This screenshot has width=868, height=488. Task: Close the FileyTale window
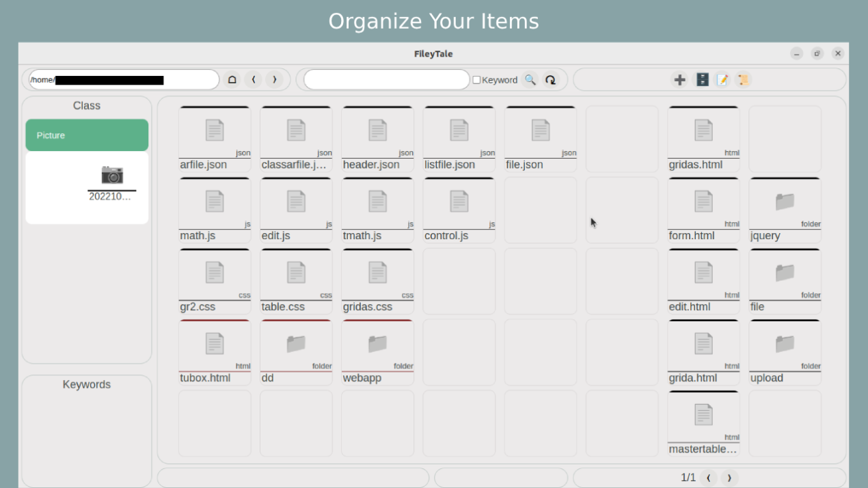coord(838,53)
